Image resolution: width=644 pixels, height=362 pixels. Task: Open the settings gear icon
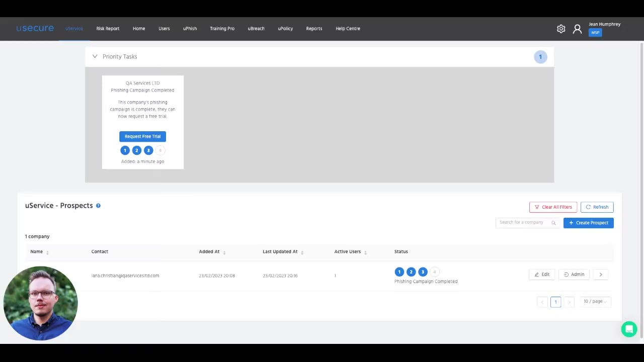click(561, 29)
